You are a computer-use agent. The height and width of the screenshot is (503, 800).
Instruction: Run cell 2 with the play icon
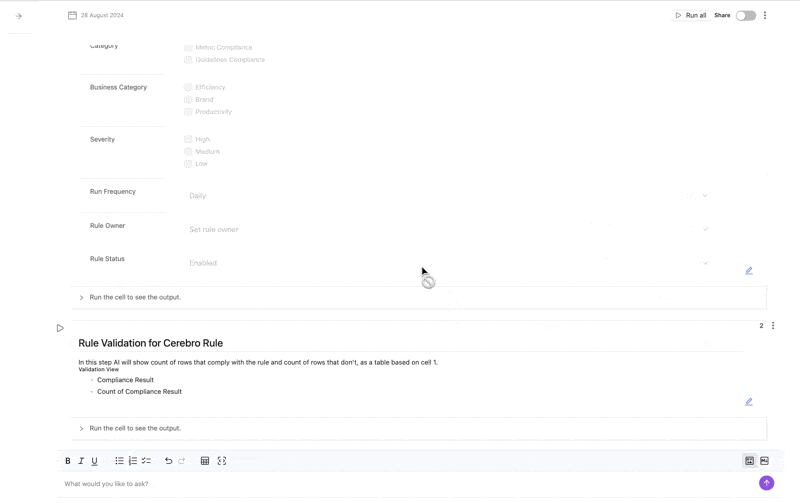coord(60,328)
